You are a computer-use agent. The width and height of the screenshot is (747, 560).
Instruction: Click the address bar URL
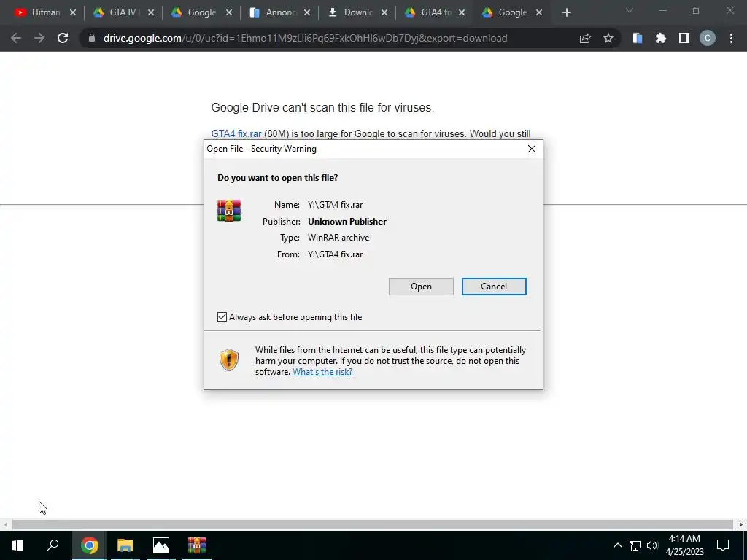click(x=305, y=38)
